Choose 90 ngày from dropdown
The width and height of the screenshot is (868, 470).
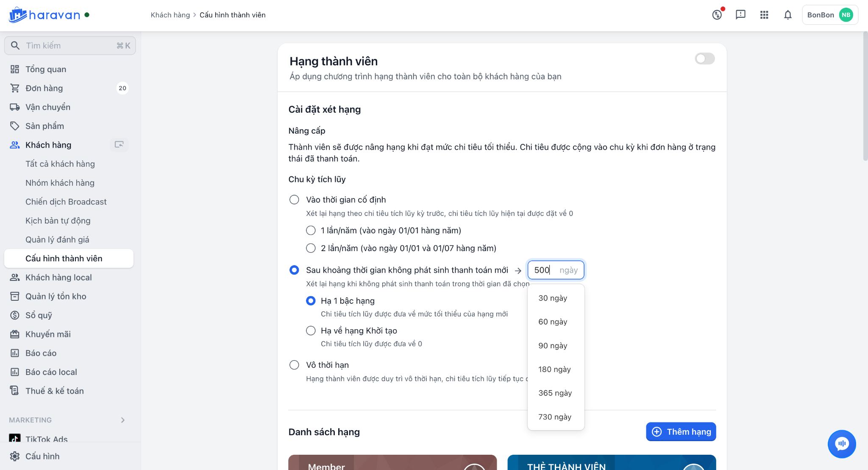[556, 345]
